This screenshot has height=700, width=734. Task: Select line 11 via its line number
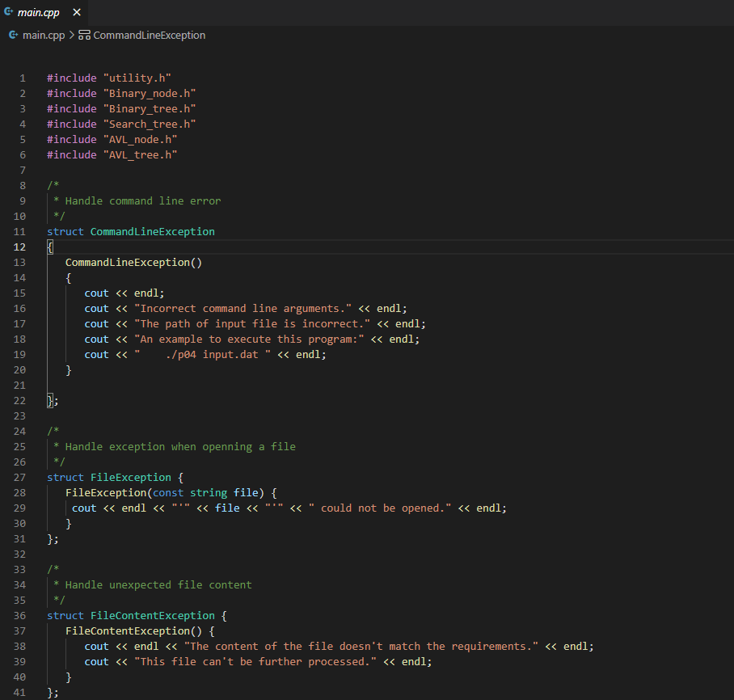point(20,232)
